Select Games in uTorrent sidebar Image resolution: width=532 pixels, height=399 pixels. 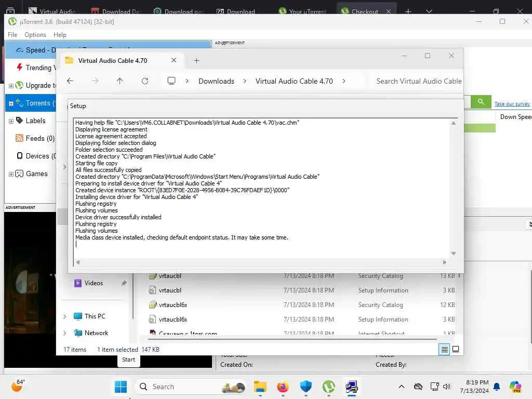click(37, 174)
